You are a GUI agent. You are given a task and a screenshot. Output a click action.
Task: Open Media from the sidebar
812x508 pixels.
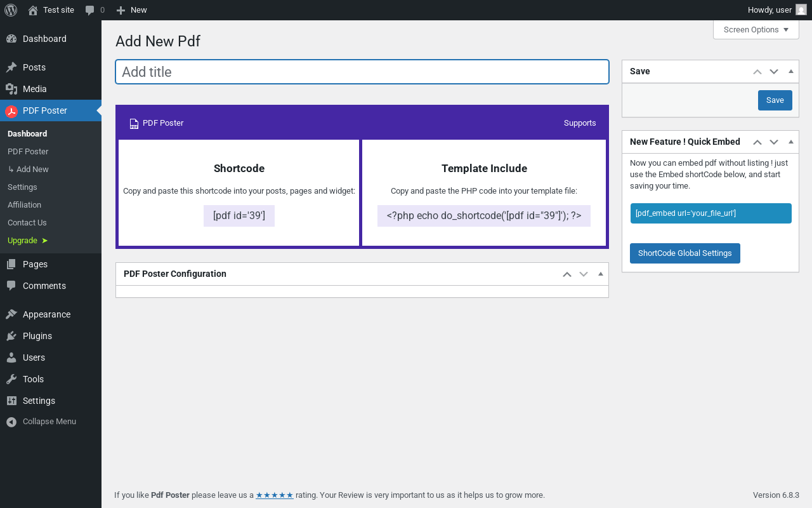pos(34,89)
